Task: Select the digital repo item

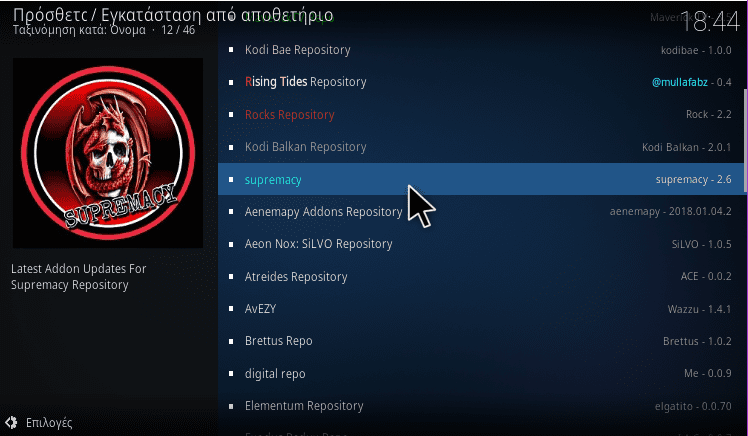Action: [x=481, y=374]
